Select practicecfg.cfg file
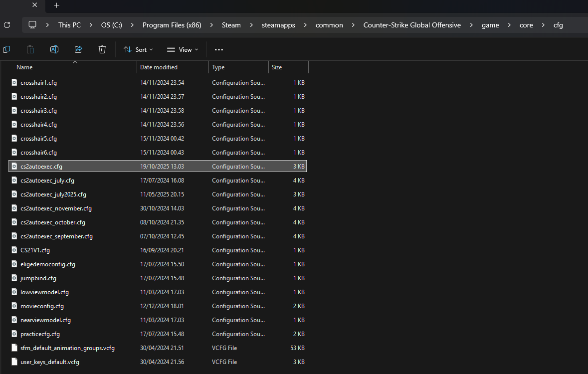588x374 pixels. 158,334
